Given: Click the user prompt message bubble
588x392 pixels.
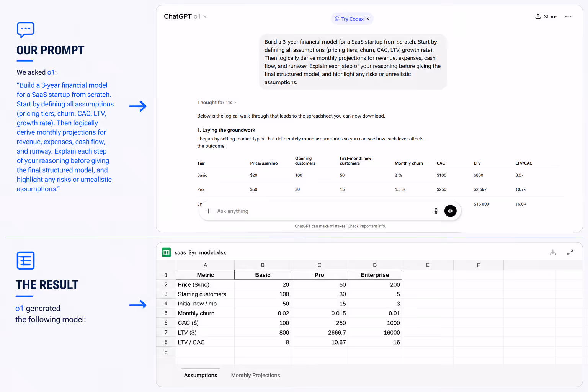Looking at the screenshot, I should 353,62.
